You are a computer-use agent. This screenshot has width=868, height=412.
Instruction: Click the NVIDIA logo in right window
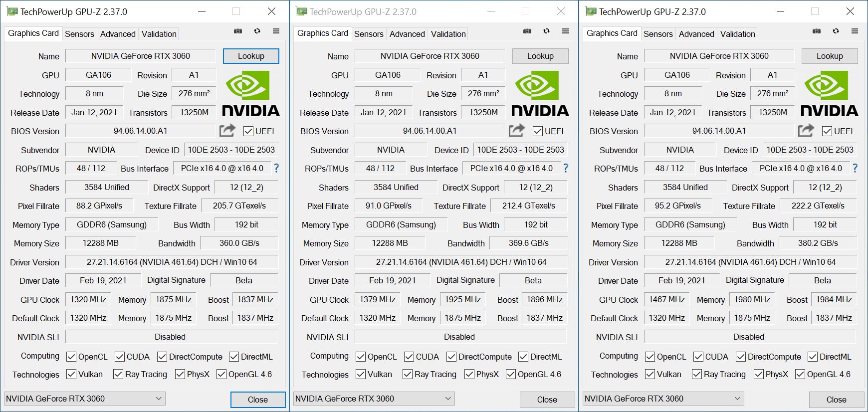(x=830, y=93)
